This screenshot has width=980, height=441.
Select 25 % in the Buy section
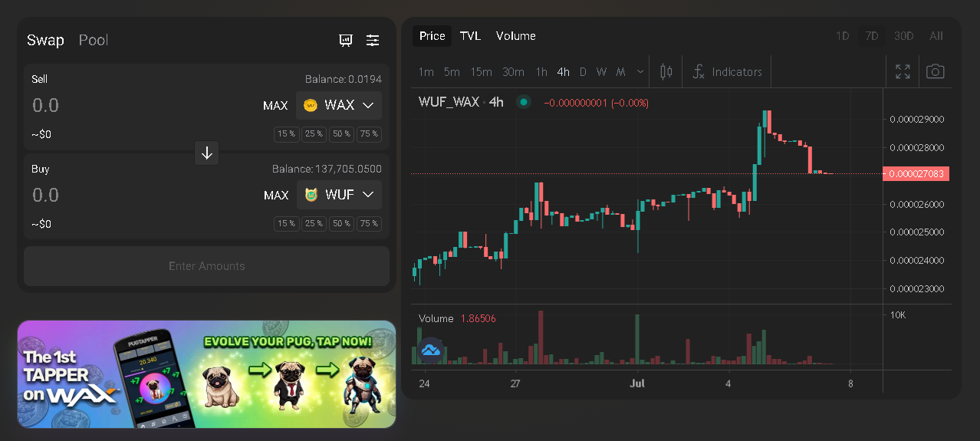[x=313, y=223]
